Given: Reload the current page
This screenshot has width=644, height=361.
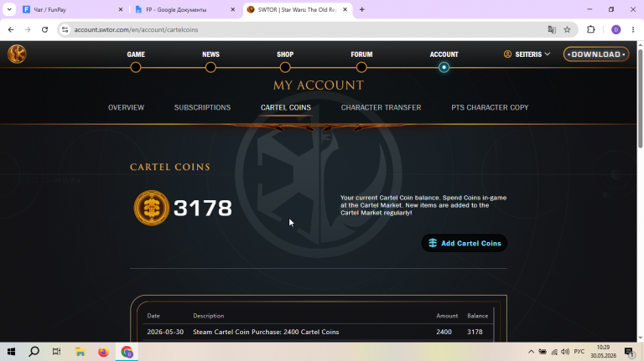Looking at the screenshot, I should (44, 29).
